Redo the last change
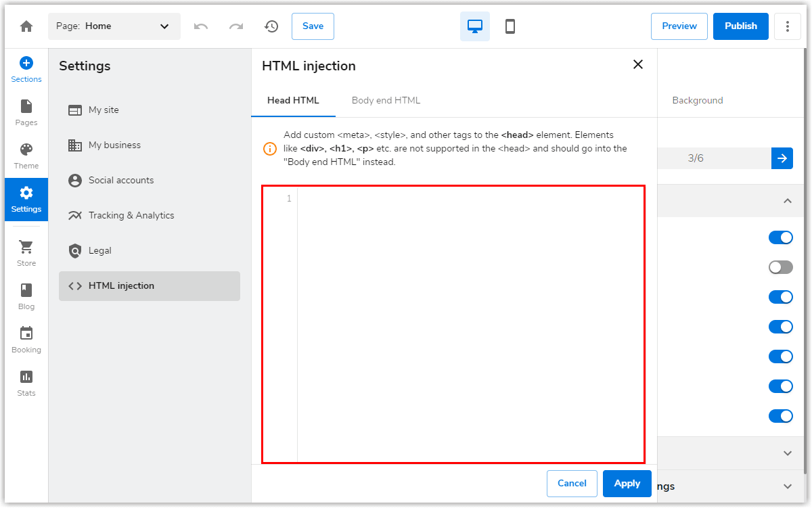Viewport: 812px width, 508px height. (236, 26)
